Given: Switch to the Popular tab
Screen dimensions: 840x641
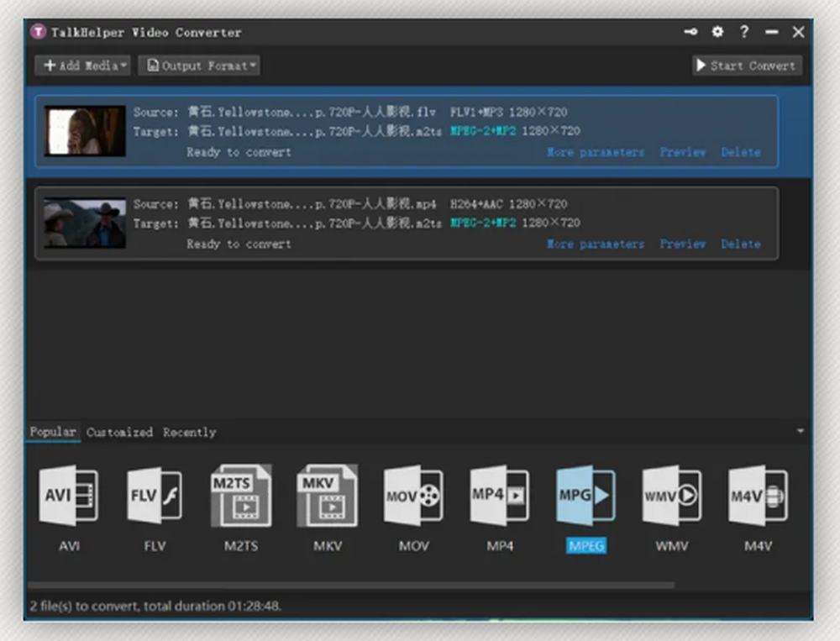Looking at the screenshot, I should 52,432.
